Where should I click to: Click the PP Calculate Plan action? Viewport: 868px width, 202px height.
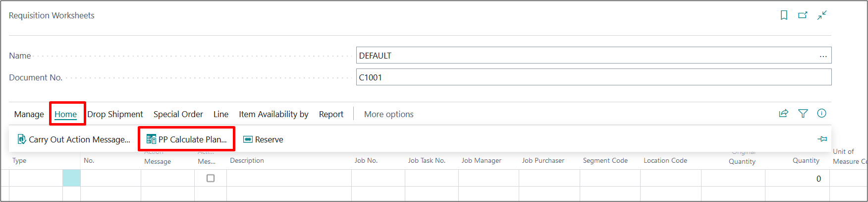pos(187,139)
